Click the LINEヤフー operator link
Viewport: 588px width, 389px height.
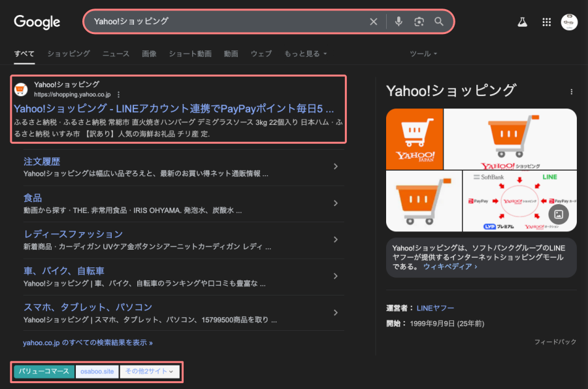click(435, 308)
